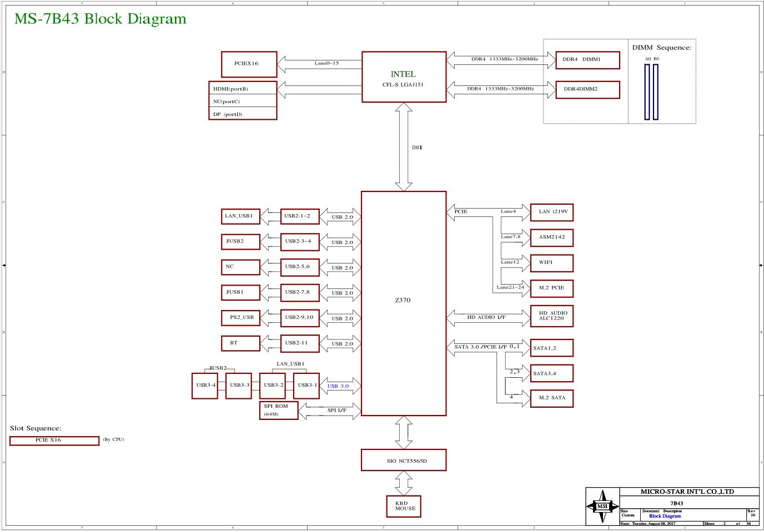Select the INTEL CFL-S LGA1151 CPU block

click(x=404, y=77)
